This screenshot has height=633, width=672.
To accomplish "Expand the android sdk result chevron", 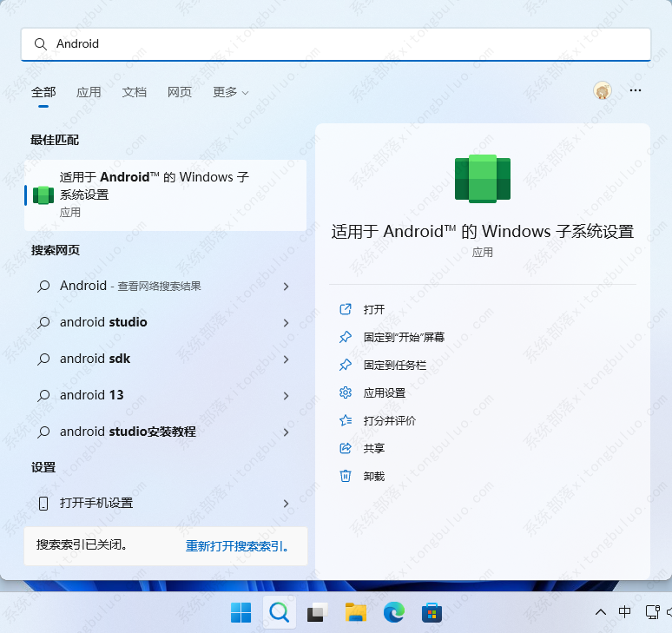I will (x=287, y=359).
